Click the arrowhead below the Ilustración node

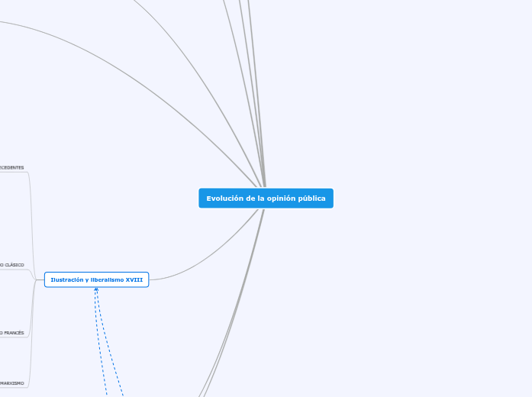point(96,290)
